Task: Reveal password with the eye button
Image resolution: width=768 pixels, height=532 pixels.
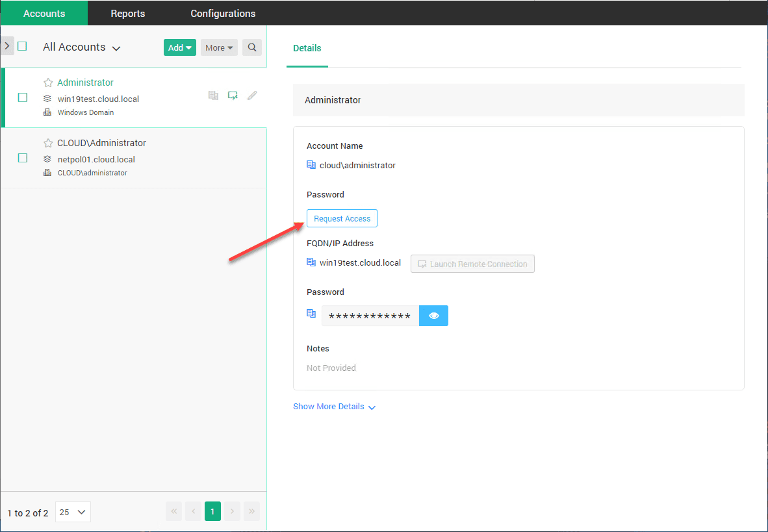Action: [433, 316]
